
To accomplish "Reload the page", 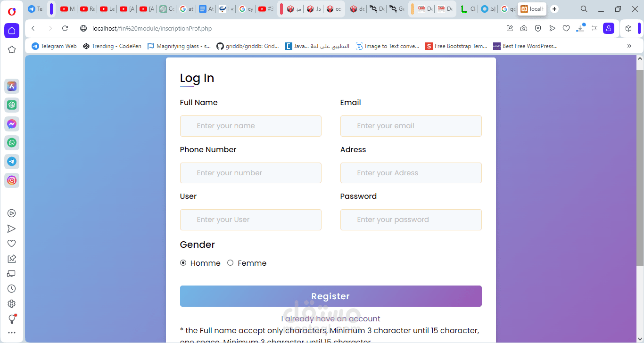I will tap(65, 28).
